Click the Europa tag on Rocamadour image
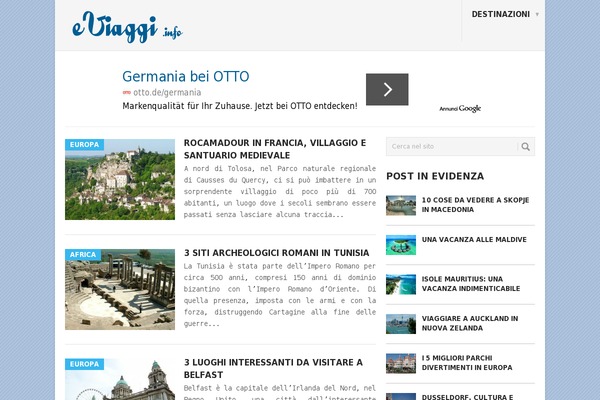The height and width of the screenshot is (400, 600). coord(84,145)
